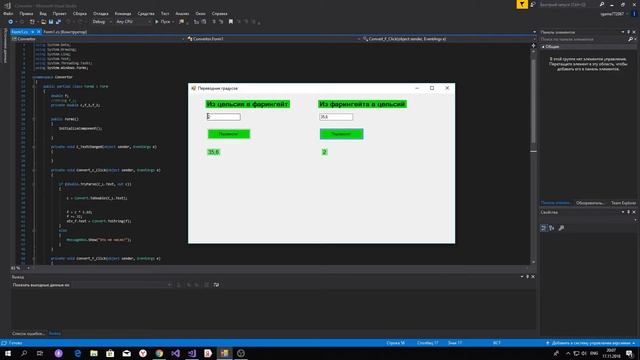Open Microsoft Edge from the taskbar
The height and width of the screenshot is (360, 640).
(x=78, y=353)
